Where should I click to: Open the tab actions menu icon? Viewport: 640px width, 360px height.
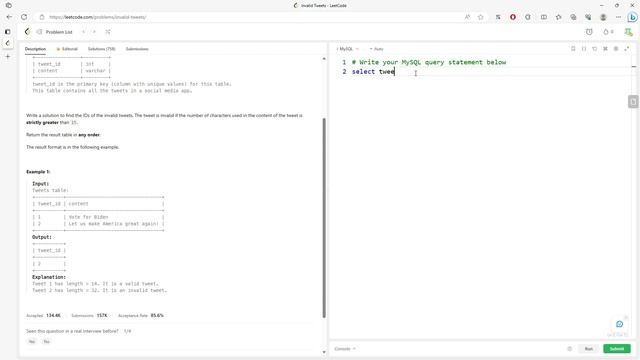[9, 6]
